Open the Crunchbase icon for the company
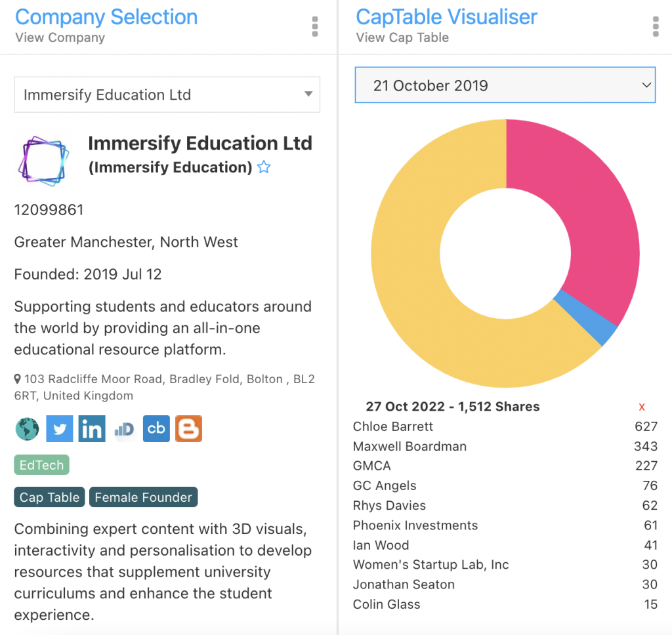Viewport: 672px width, 635px height. pyautogui.click(x=156, y=428)
